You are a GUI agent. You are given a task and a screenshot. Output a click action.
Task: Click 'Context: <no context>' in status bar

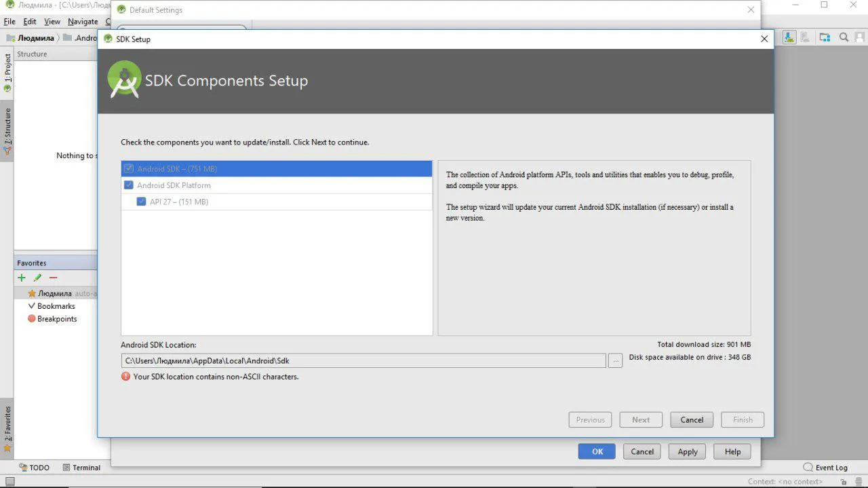coord(785,481)
